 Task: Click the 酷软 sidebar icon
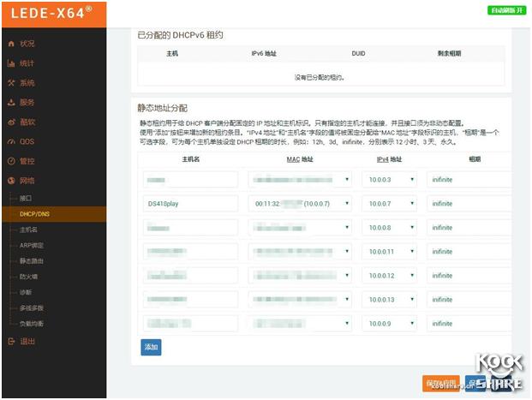(11, 122)
